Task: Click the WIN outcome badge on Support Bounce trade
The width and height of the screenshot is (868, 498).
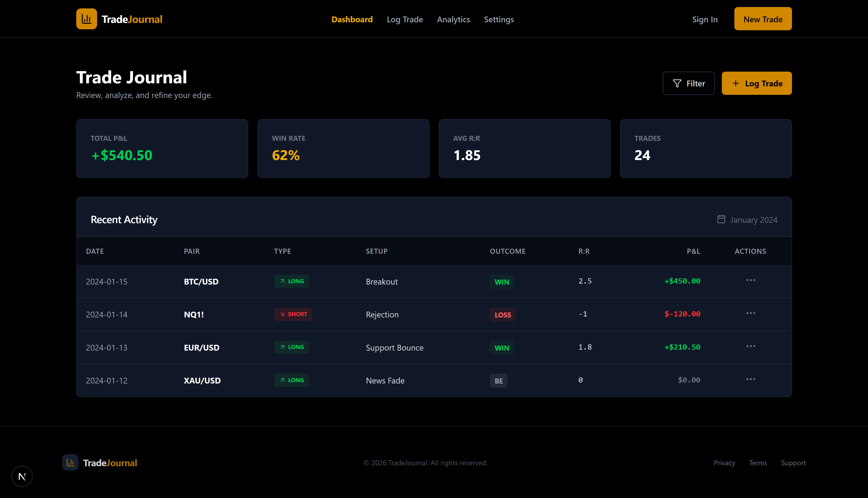Action: [502, 348]
